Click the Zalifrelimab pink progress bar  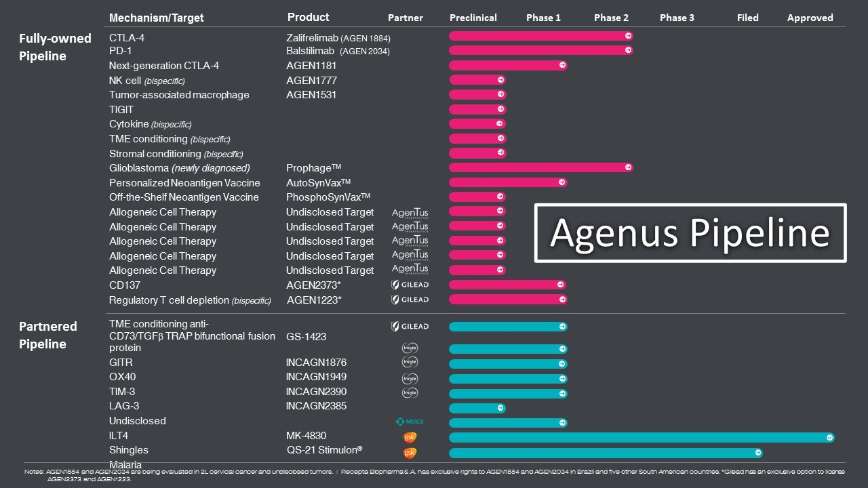coord(541,35)
